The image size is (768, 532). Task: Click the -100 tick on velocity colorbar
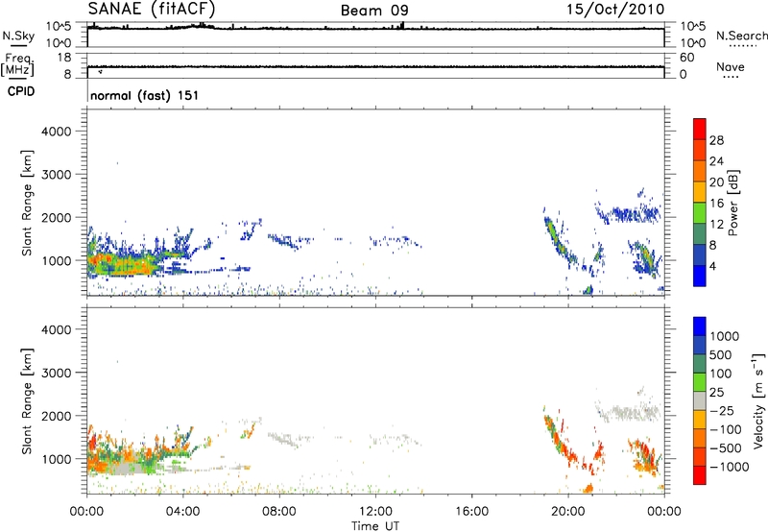point(725,429)
